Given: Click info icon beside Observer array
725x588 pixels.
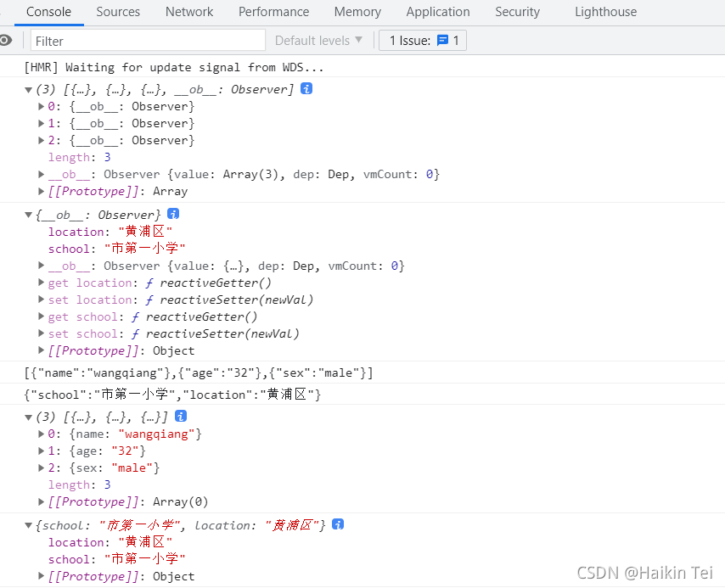Looking at the screenshot, I should (x=306, y=88).
